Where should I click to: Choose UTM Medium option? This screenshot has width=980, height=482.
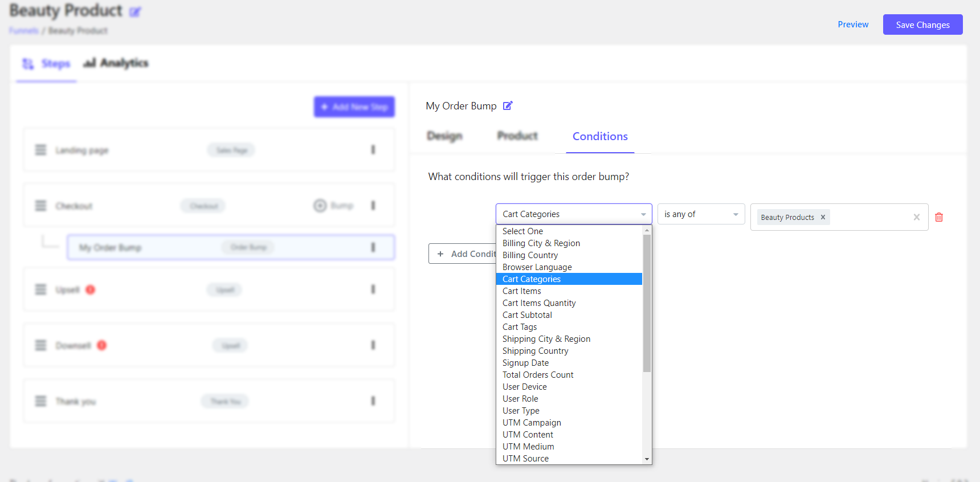(569, 447)
